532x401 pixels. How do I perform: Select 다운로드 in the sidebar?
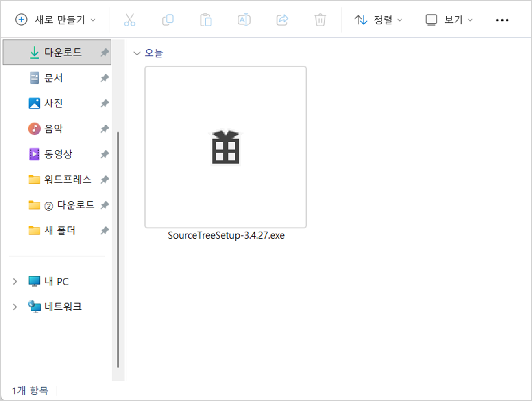(x=57, y=52)
